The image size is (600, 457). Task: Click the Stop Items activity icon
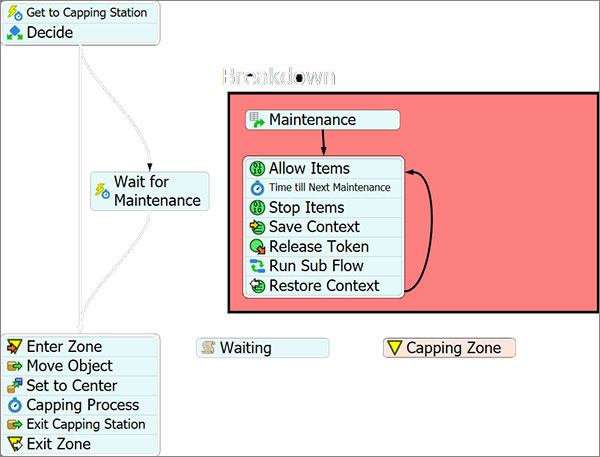[257, 208]
